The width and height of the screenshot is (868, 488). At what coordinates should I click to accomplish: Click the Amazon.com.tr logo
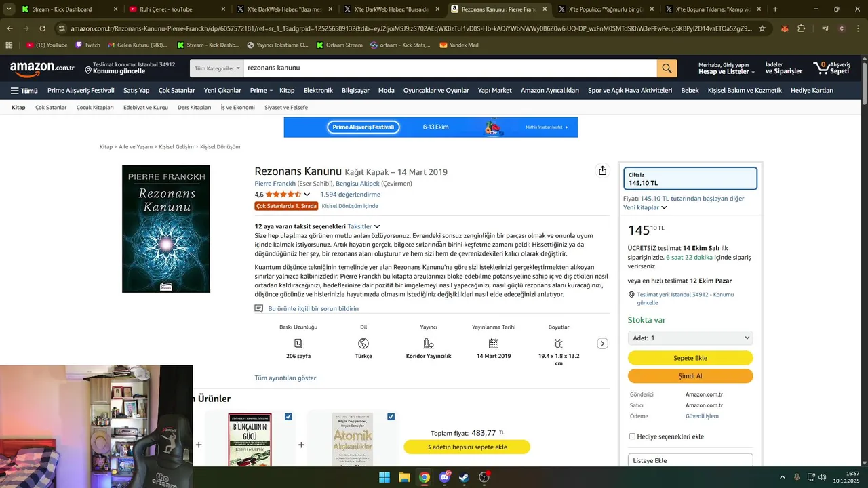pos(42,68)
